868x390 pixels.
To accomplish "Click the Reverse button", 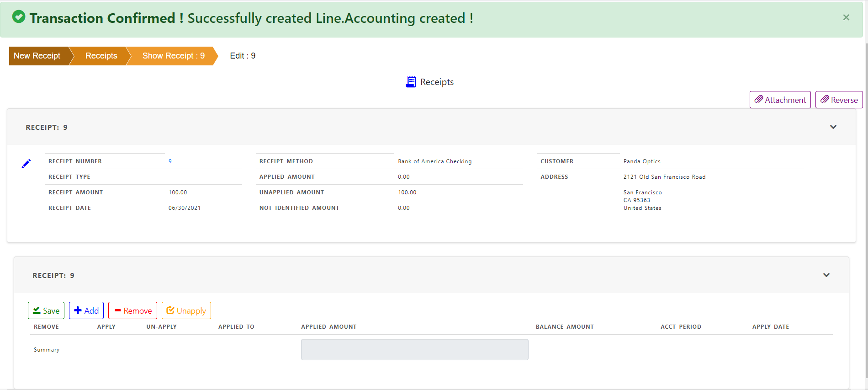I will 839,100.
